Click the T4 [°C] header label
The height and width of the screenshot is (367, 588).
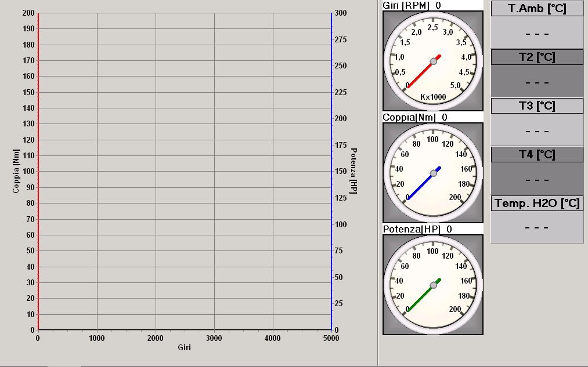coord(537,155)
